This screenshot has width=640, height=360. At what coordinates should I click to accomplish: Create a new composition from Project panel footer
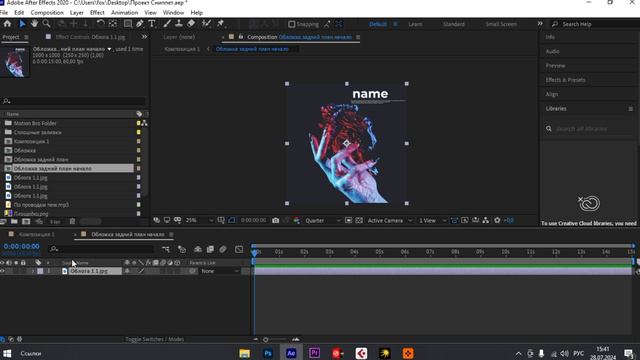(x=26, y=222)
